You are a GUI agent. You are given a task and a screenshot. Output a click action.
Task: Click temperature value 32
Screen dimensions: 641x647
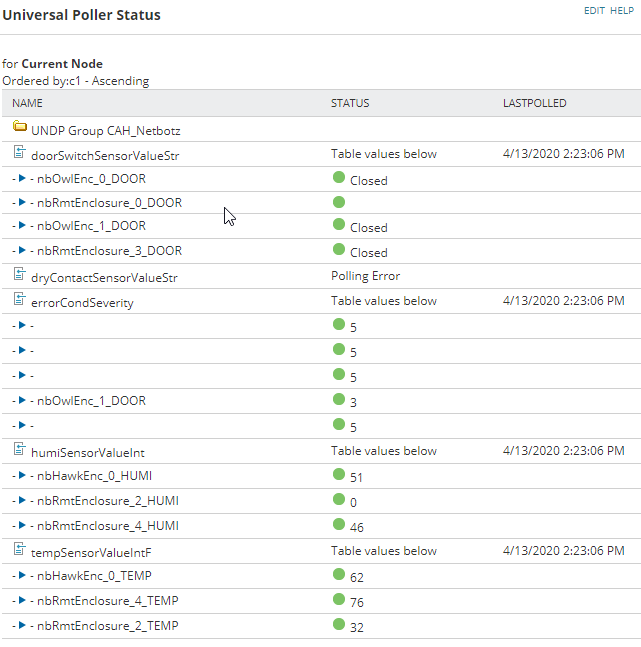[x=357, y=627]
